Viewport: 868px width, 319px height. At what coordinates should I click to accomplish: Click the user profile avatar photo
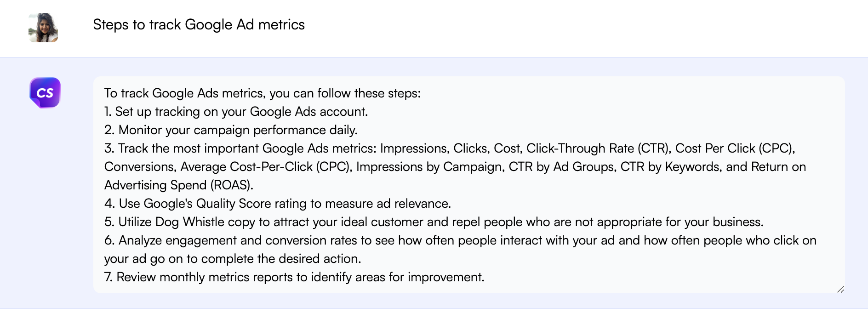tap(43, 28)
